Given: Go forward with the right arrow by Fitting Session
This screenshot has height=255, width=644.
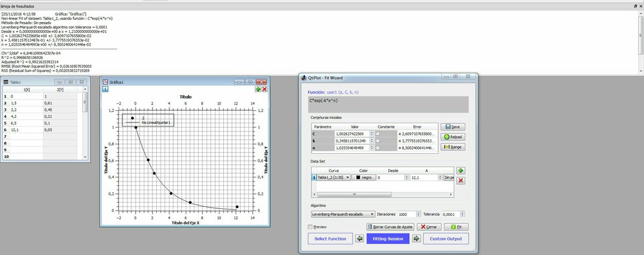Looking at the screenshot, I should pos(416,238).
